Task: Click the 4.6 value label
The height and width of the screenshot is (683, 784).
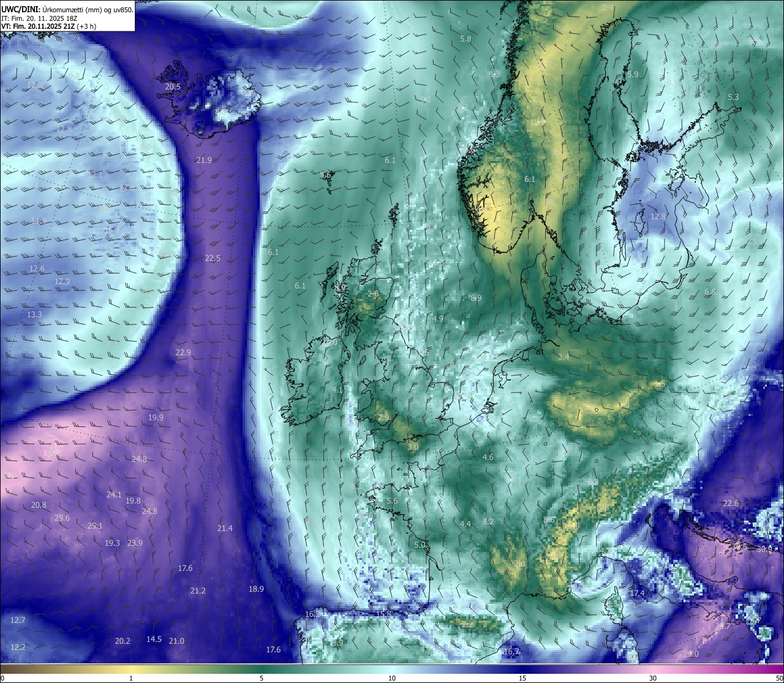Action: click(488, 457)
